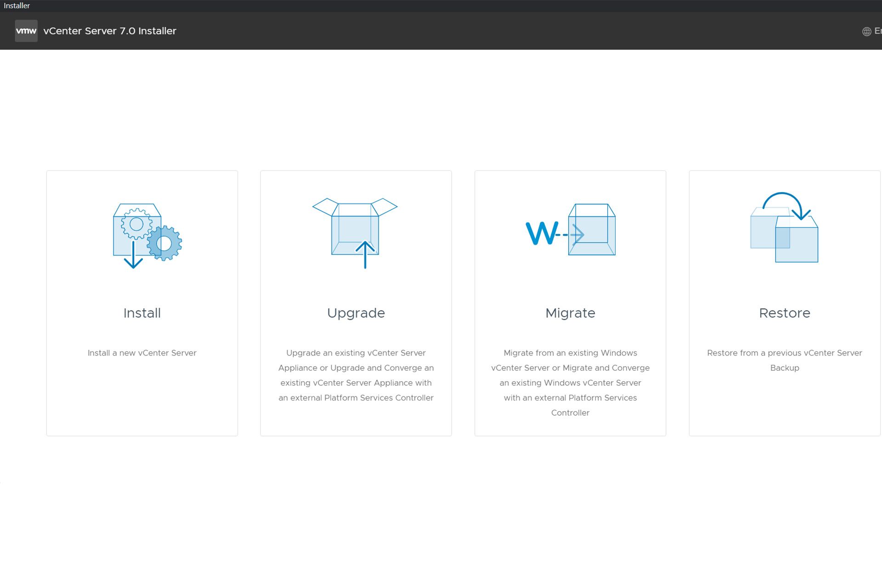Click the "vCenter Server 7.0 Installer" title
This screenshot has height=588, width=882.
point(110,31)
